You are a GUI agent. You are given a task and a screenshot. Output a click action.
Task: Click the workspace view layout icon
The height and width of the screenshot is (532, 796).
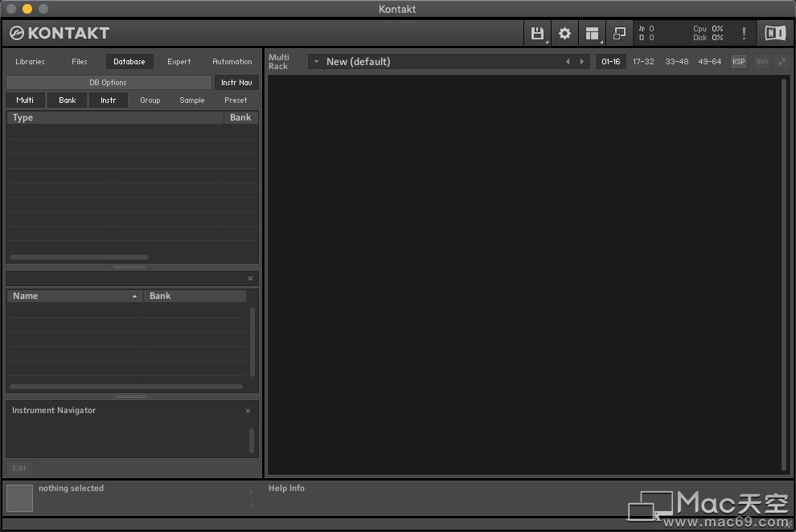point(593,33)
